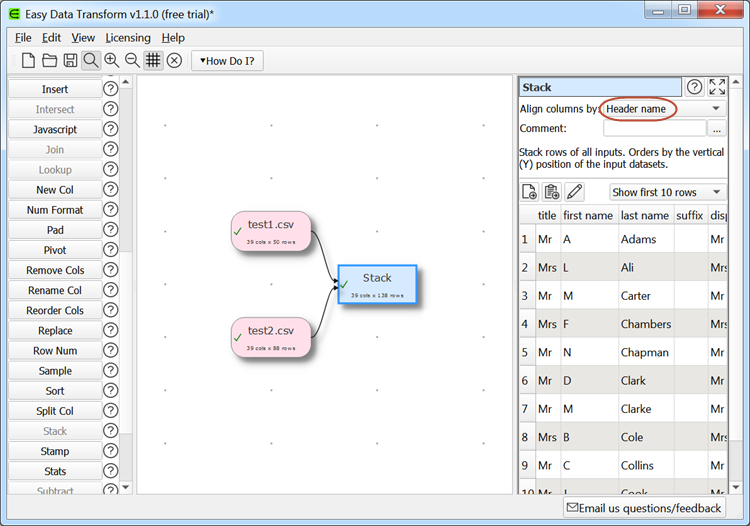Open help for the Pivot transform
This screenshot has width=750, height=526.
coord(110,250)
